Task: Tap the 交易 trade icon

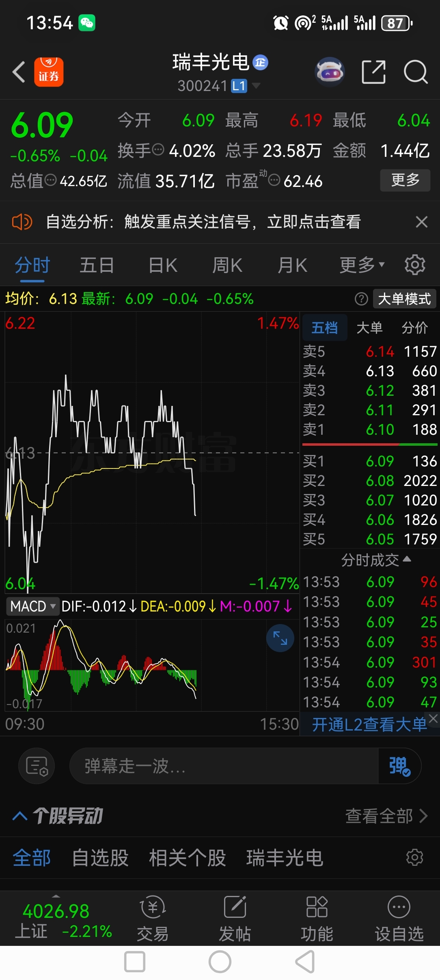Action: (x=153, y=918)
